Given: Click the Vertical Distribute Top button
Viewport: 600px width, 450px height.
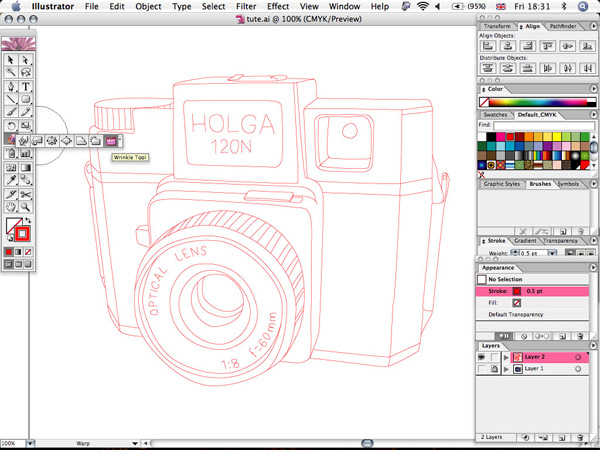Looking at the screenshot, I should (x=488, y=68).
